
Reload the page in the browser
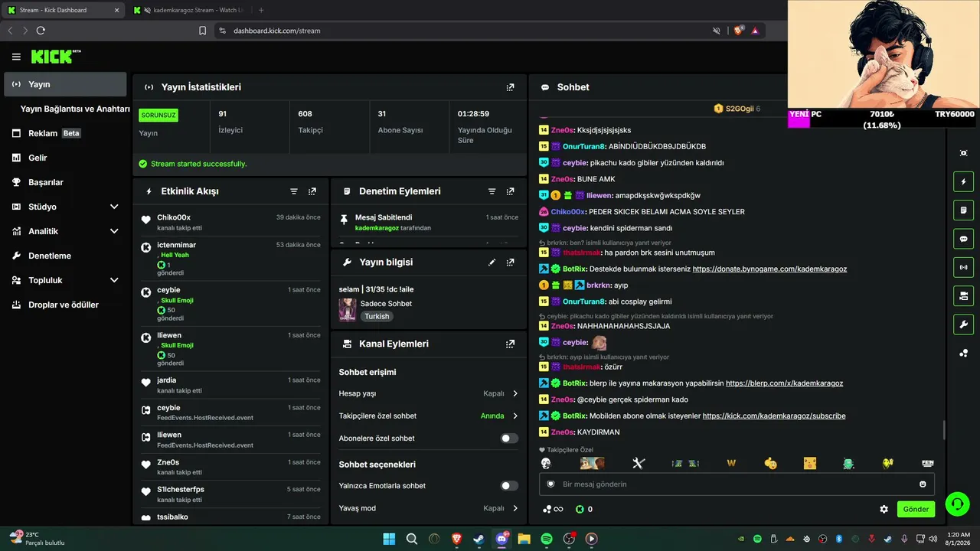tap(41, 31)
